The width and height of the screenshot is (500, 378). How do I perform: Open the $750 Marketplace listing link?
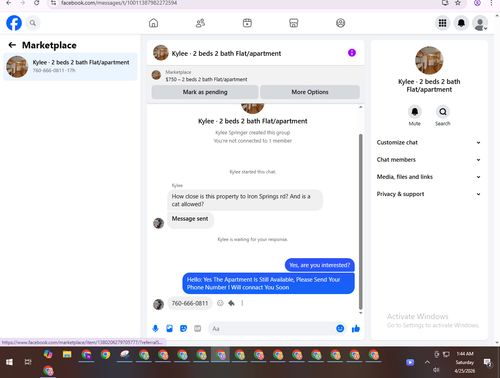pyautogui.click(x=206, y=79)
